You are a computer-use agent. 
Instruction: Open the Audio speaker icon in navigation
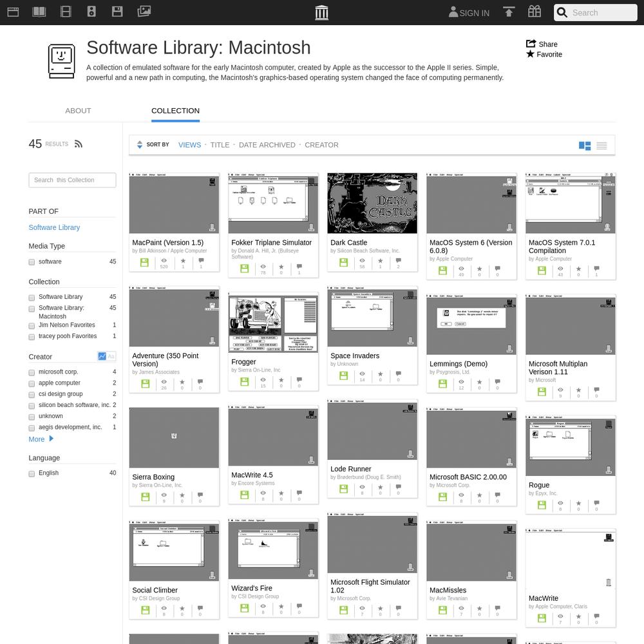pos(91,12)
